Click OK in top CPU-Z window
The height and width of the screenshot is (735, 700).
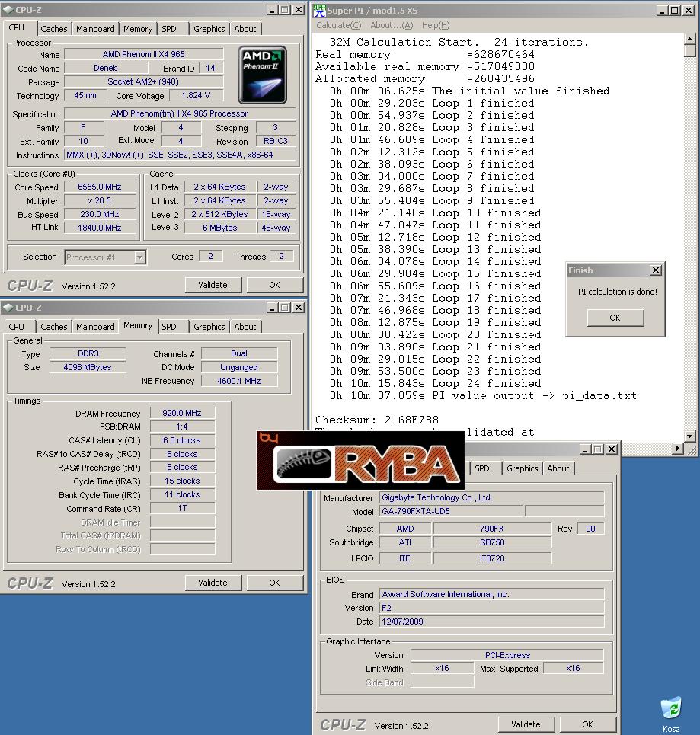click(x=275, y=285)
